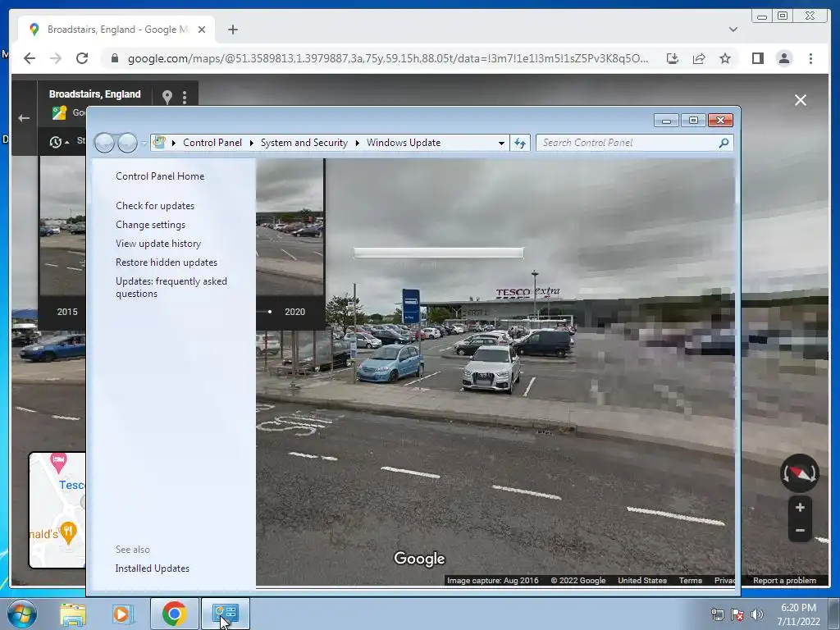Click the Control Panel search magnifier
Image resolution: width=840 pixels, height=630 pixels.
coord(724,143)
